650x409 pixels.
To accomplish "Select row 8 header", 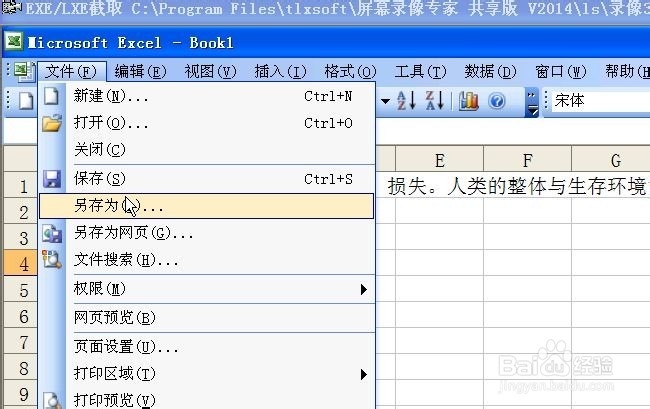I will click(21, 368).
